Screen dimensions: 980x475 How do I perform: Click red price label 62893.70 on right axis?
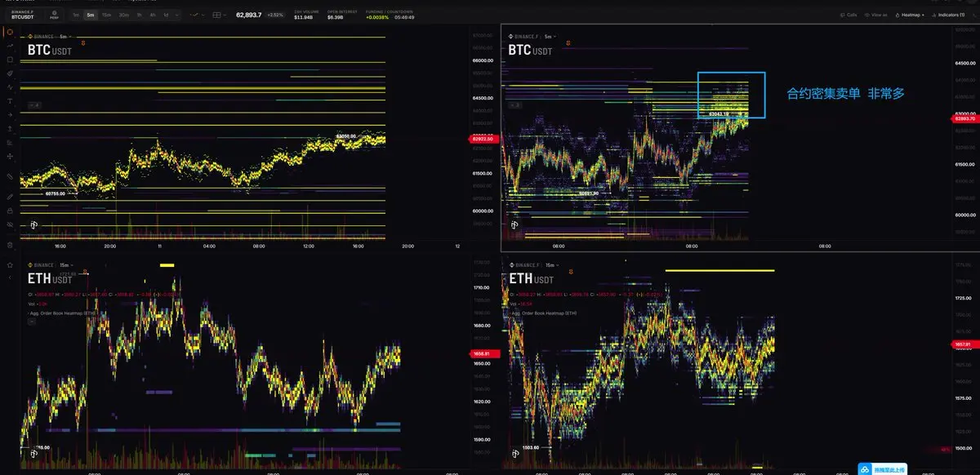(965, 119)
